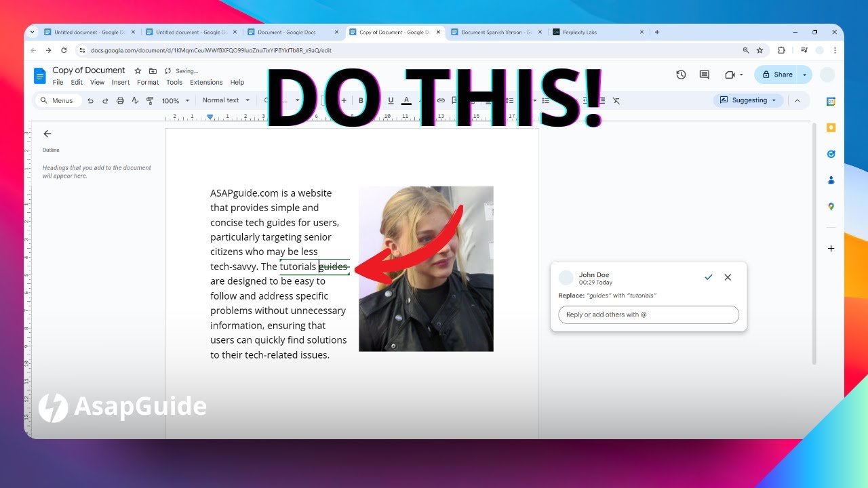Click the vertical page scrollbar

pos(814,244)
